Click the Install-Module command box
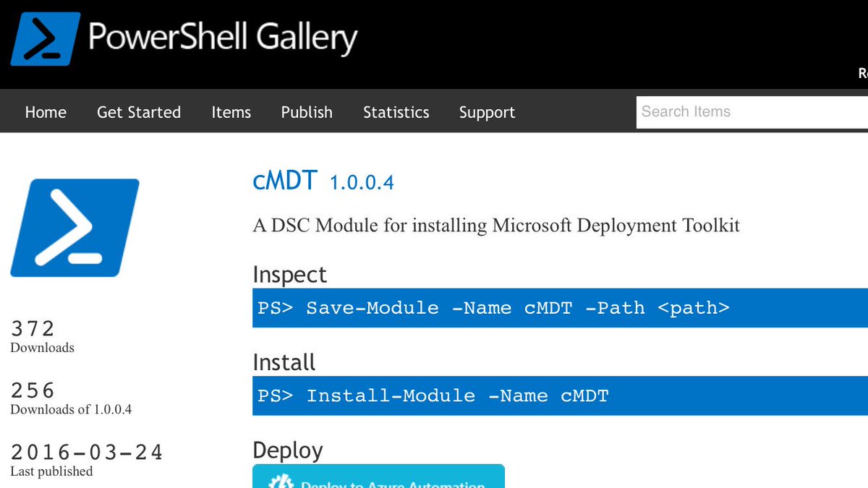 pyautogui.click(x=560, y=395)
